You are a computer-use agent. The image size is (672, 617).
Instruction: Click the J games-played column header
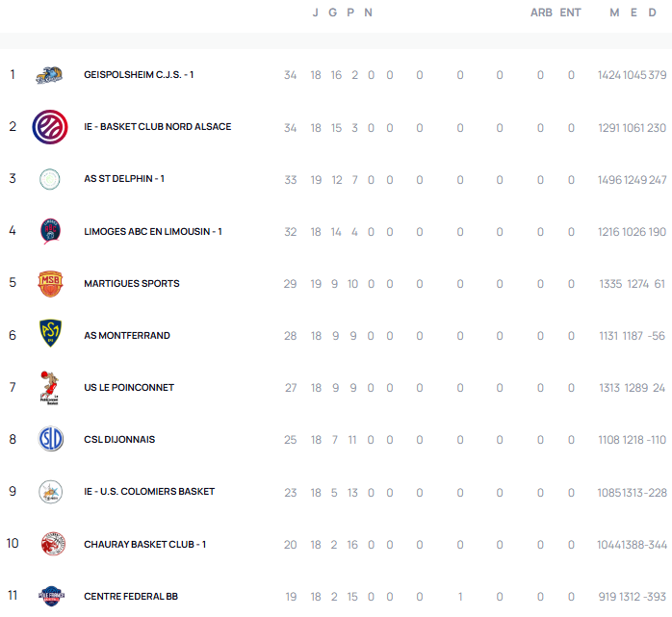click(316, 13)
